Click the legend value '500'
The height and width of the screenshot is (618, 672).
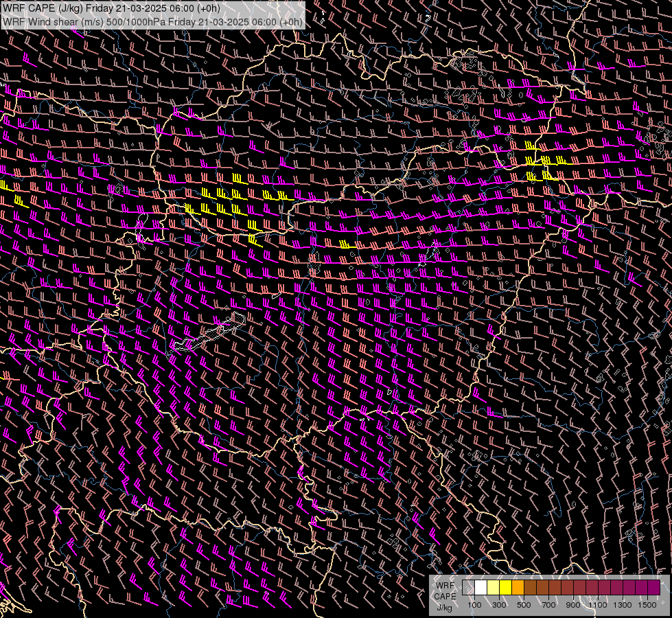tap(524, 605)
